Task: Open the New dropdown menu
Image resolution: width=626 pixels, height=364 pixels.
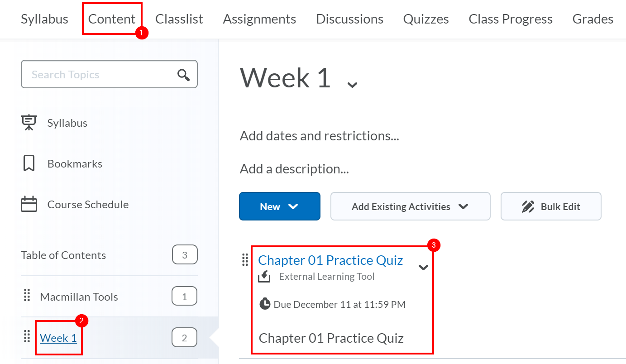Action: tap(279, 206)
